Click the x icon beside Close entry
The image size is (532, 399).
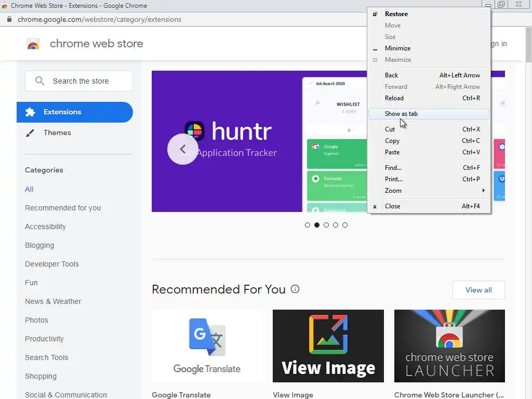pyautogui.click(x=375, y=206)
